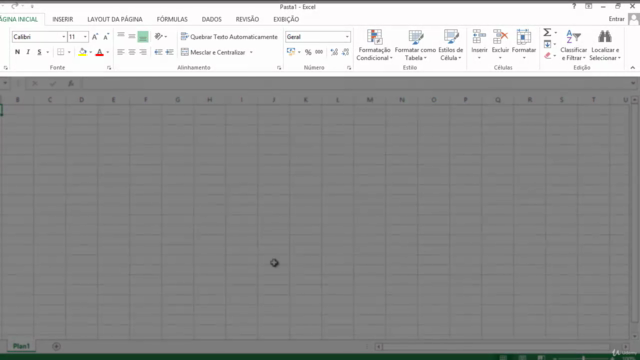The image size is (640, 360).
Task: Align text to the bottom
Action: pos(143,37)
